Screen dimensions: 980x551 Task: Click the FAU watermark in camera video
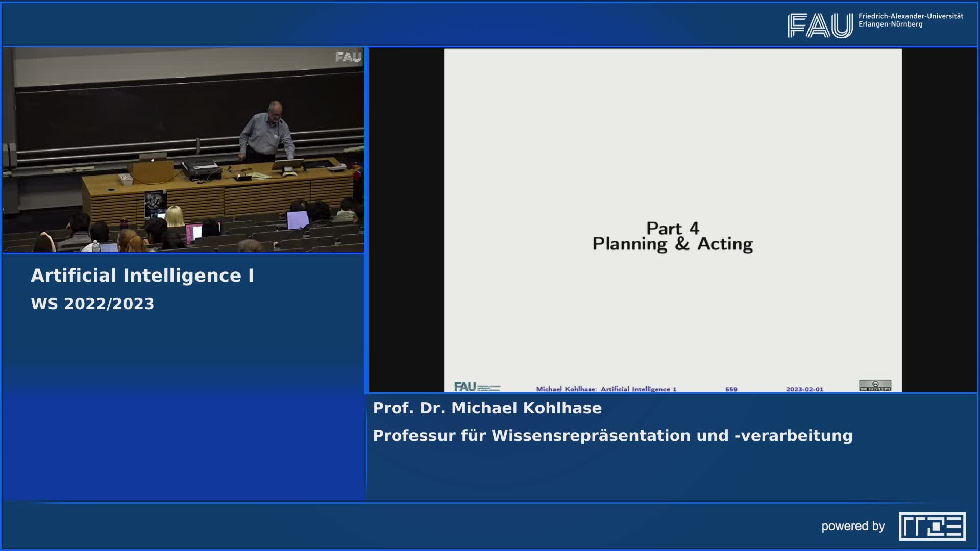(x=348, y=57)
